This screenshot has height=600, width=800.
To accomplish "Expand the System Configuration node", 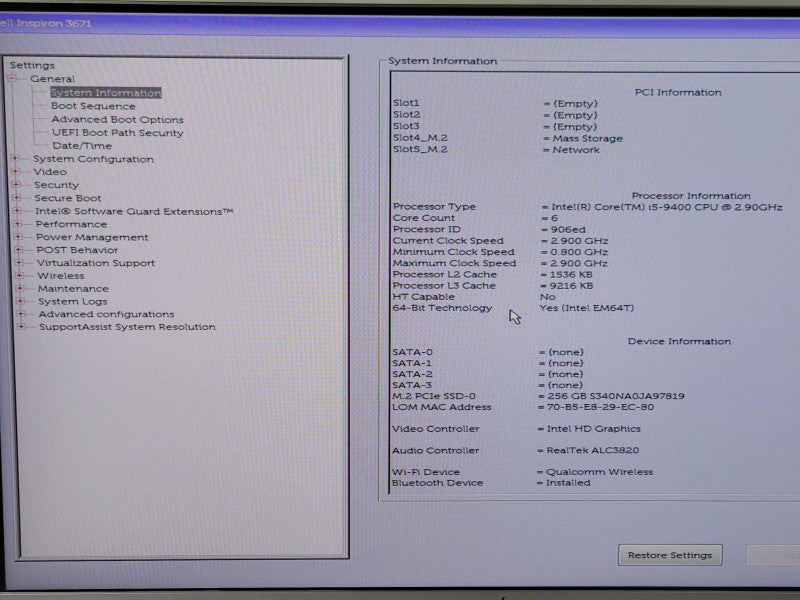I will pos(15,159).
